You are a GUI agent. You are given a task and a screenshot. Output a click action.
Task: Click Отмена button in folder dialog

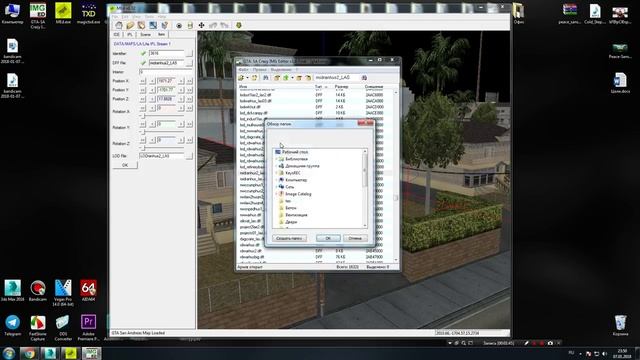tap(355, 238)
